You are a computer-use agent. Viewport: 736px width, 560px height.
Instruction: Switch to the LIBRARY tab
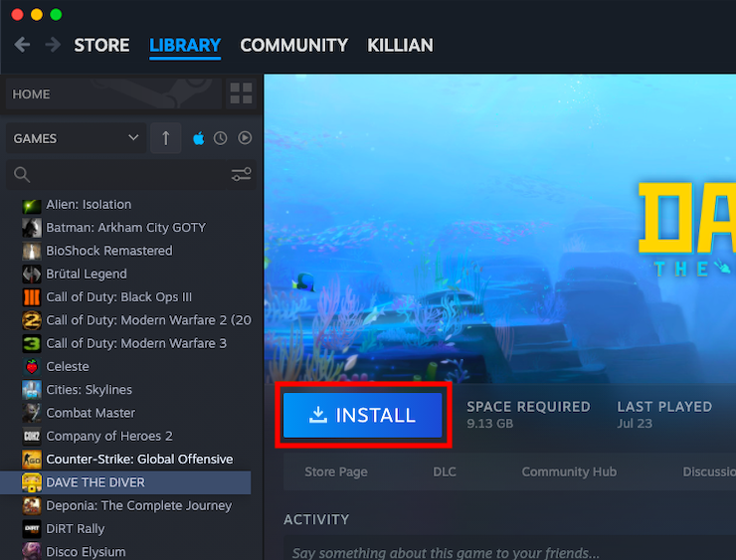coord(185,45)
